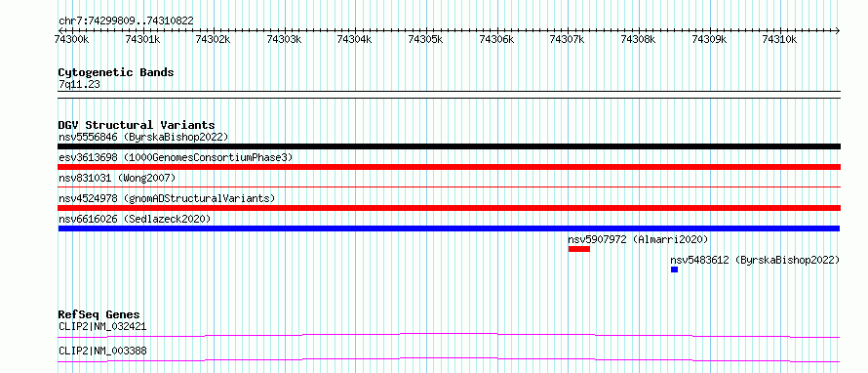This screenshot has height=373, width=868.
Task: Click the thin red nsv831031 variant line
Action: click(449, 187)
